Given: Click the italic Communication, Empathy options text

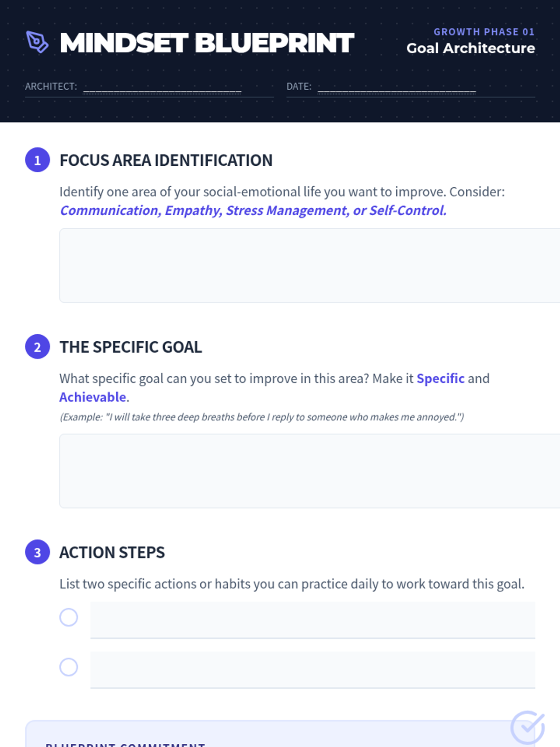Looking at the screenshot, I should point(253,211).
